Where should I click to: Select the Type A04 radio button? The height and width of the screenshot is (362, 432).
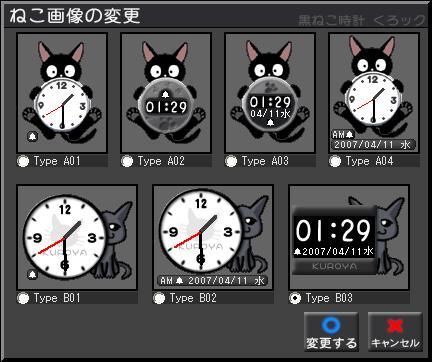click(x=335, y=161)
